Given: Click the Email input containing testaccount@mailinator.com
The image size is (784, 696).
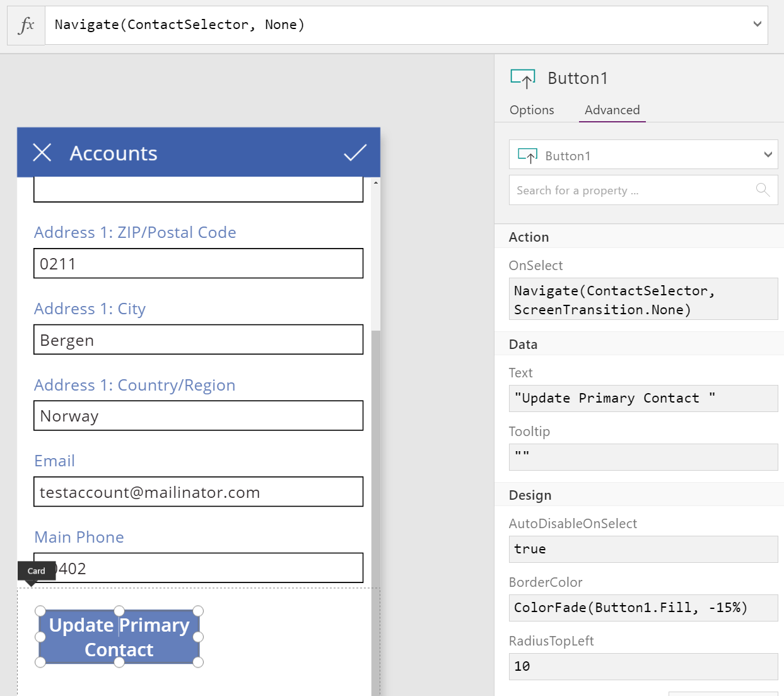Looking at the screenshot, I should pos(198,492).
